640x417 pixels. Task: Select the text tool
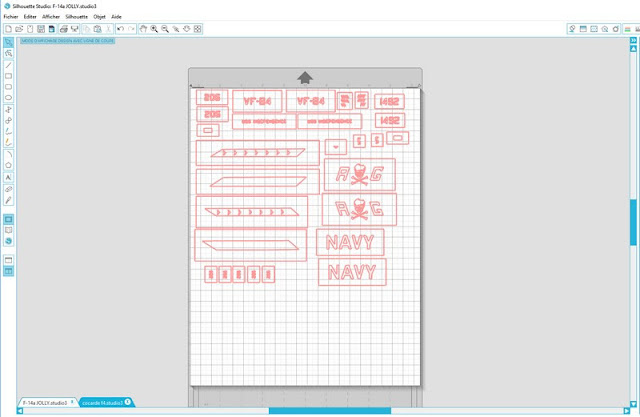(x=9, y=177)
